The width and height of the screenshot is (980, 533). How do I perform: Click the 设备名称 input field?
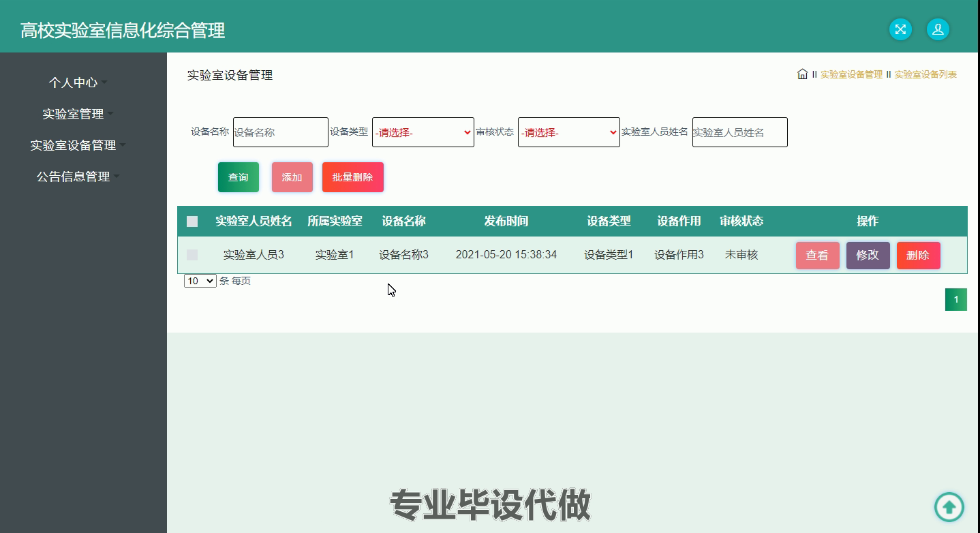[281, 132]
